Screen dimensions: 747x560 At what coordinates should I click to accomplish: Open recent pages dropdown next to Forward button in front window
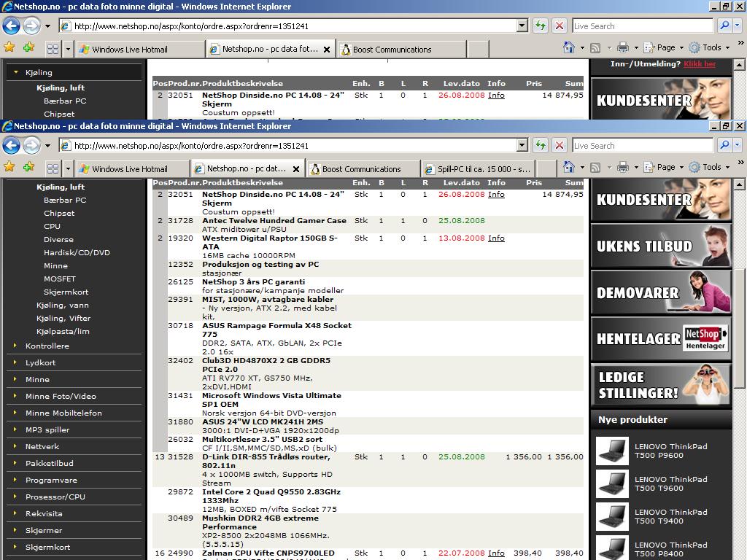tap(47, 146)
